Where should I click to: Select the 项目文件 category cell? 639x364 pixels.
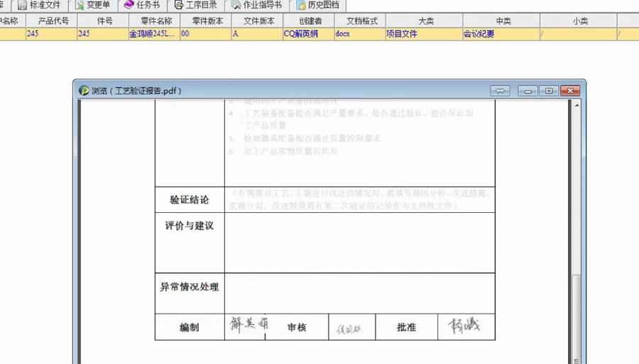click(425, 34)
